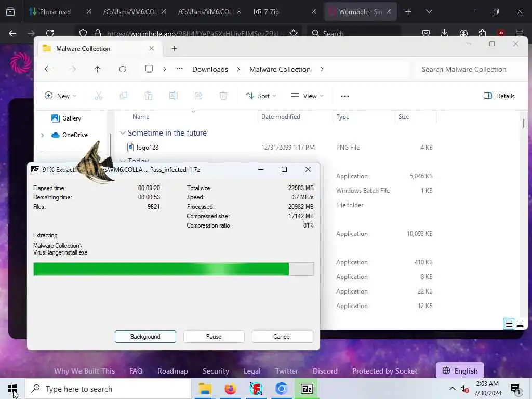Screen dimensions: 532x399
Task: Open Firefox account icon
Action: pos(463,33)
